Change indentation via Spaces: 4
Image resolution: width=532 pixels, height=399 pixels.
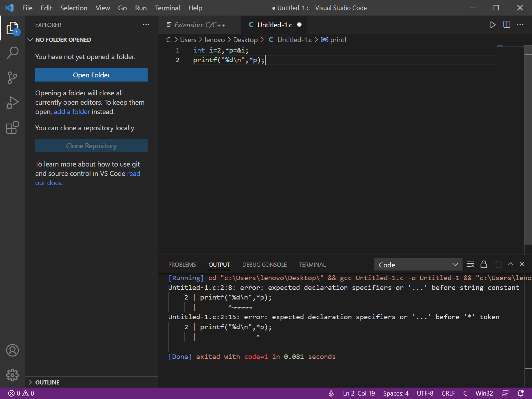coord(396,393)
